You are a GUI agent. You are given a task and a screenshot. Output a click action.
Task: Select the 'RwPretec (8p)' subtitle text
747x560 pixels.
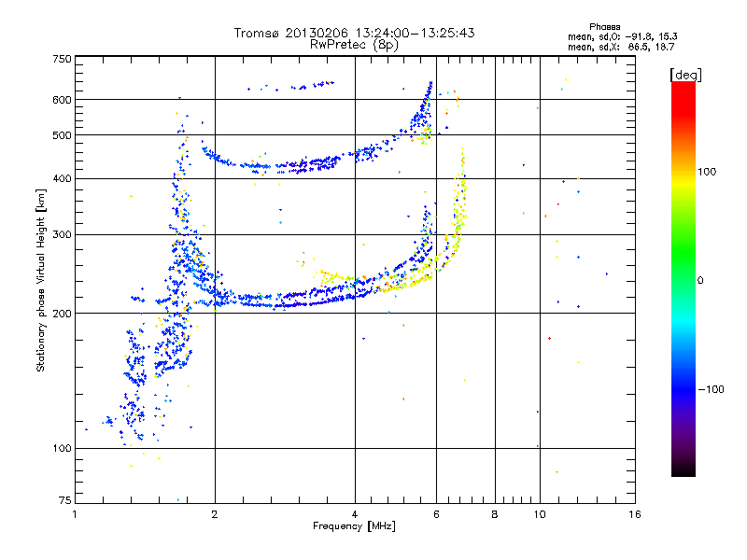click(x=354, y=45)
